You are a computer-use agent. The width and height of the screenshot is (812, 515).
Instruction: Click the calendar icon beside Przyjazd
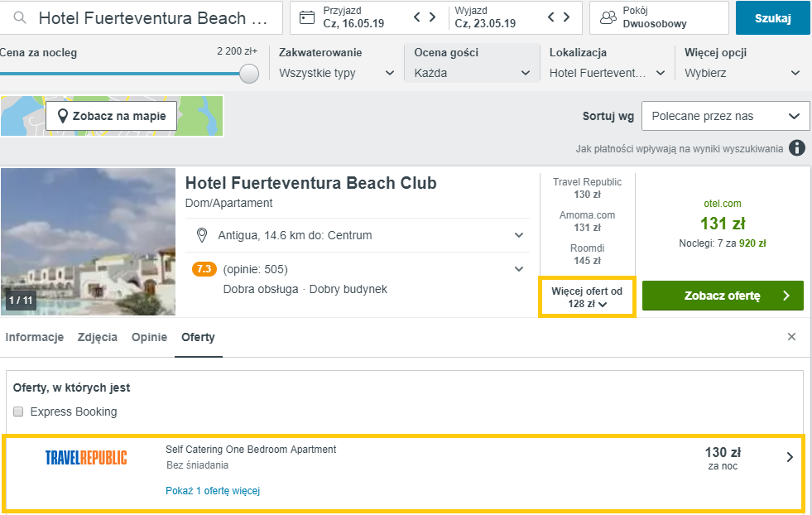(x=307, y=17)
